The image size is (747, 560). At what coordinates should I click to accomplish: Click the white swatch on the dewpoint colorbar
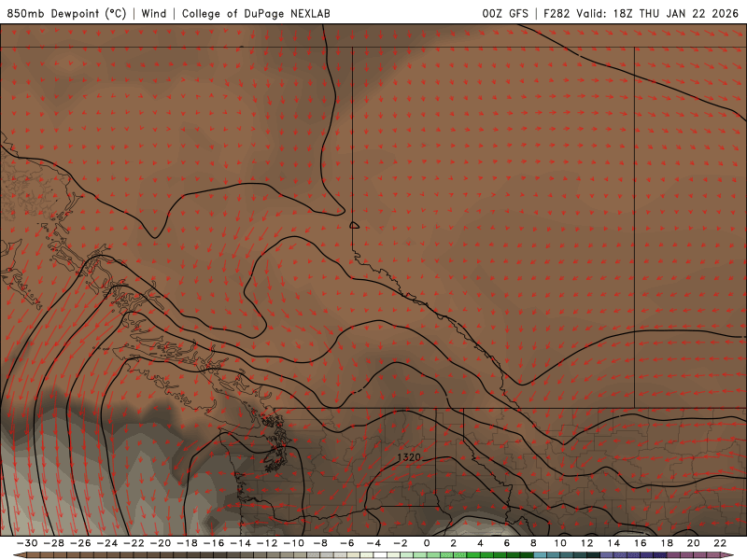point(380,555)
